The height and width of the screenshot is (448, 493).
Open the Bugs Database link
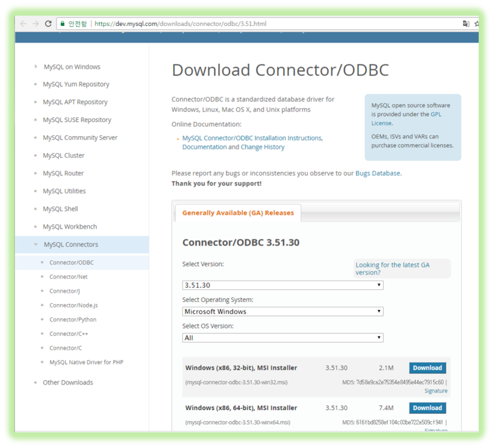[x=378, y=173]
